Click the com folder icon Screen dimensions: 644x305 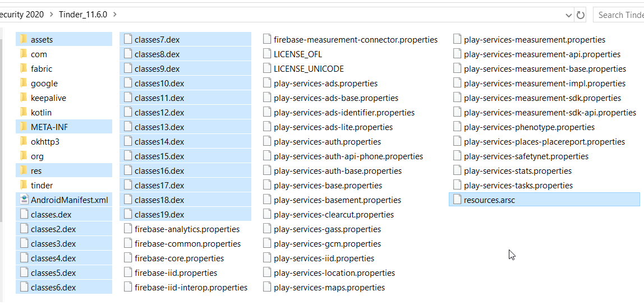click(24, 54)
